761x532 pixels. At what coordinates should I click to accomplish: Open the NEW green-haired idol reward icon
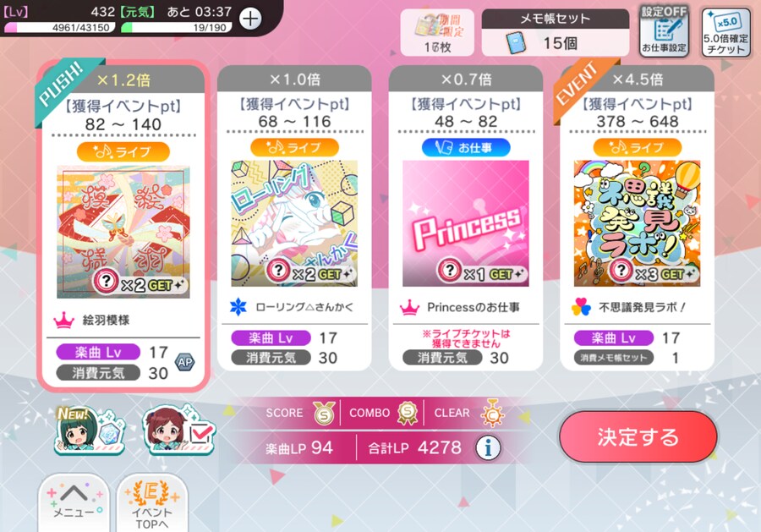[90, 431]
